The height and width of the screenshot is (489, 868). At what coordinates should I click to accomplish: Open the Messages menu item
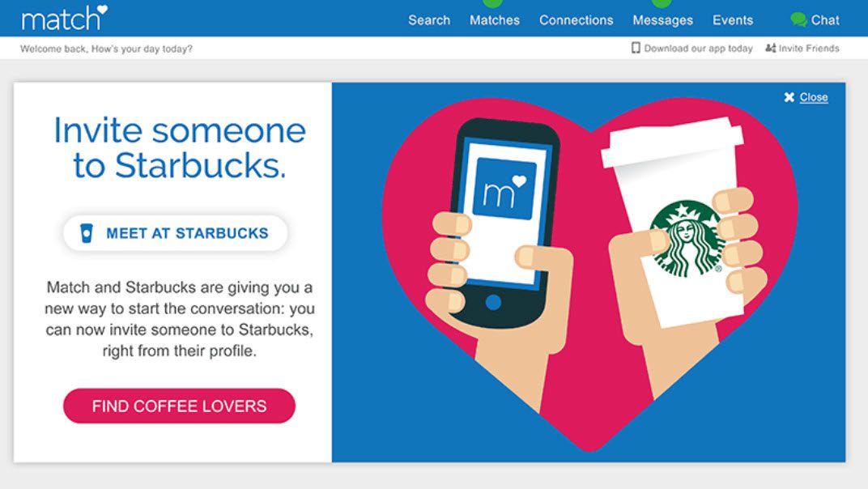[x=662, y=20]
